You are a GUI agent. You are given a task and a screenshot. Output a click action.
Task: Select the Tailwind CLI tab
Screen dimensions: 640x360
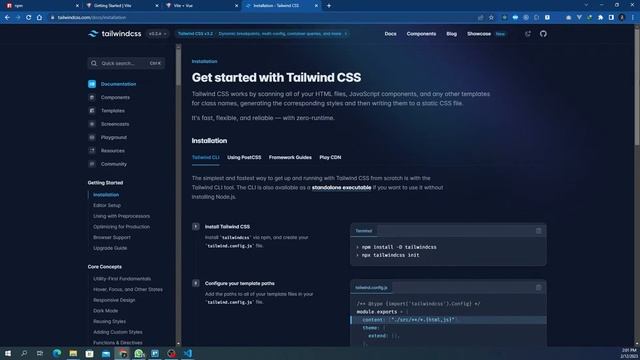pyautogui.click(x=206, y=158)
